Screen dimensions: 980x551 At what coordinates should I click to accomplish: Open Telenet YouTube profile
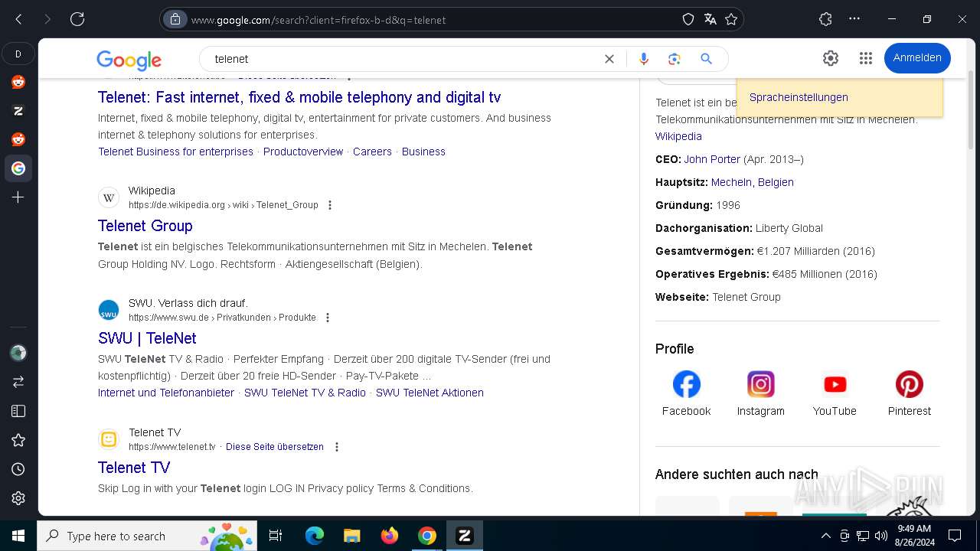click(x=835, y=393)
